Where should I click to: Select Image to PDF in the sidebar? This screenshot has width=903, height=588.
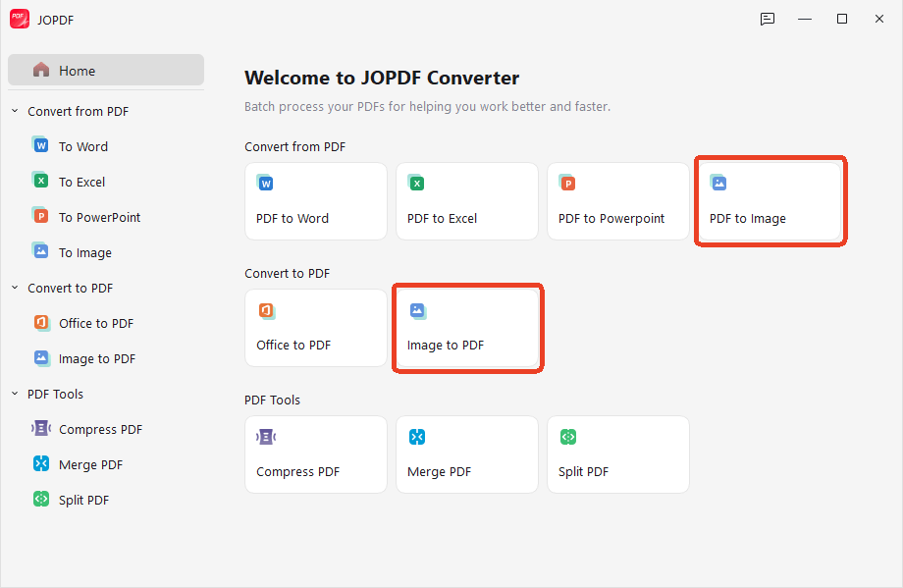[97, 359]
